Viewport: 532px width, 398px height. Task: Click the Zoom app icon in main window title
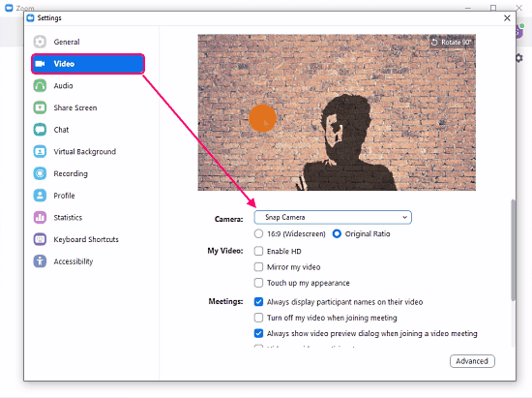pos(9,8)
